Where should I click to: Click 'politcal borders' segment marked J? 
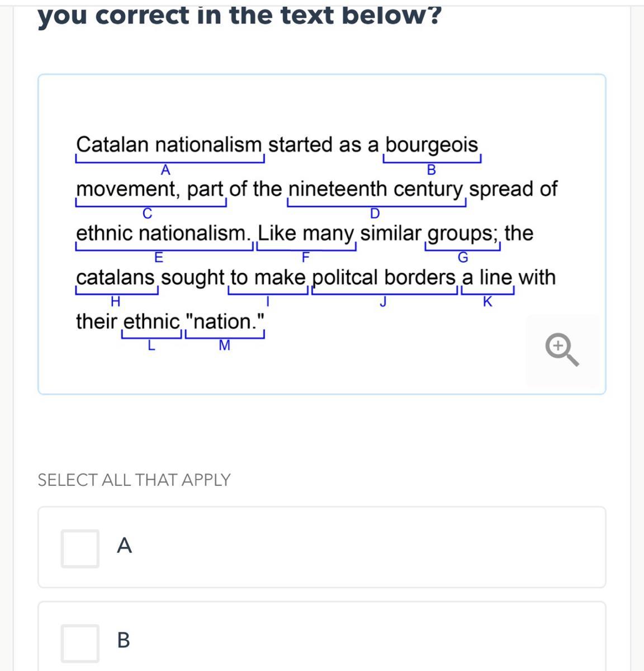click(384, 277)
